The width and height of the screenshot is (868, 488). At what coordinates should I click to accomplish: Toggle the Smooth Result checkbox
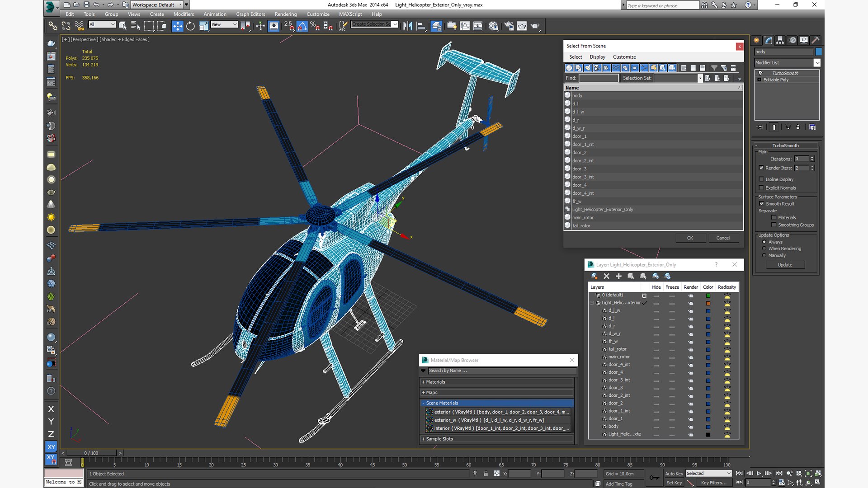point(762,204)
